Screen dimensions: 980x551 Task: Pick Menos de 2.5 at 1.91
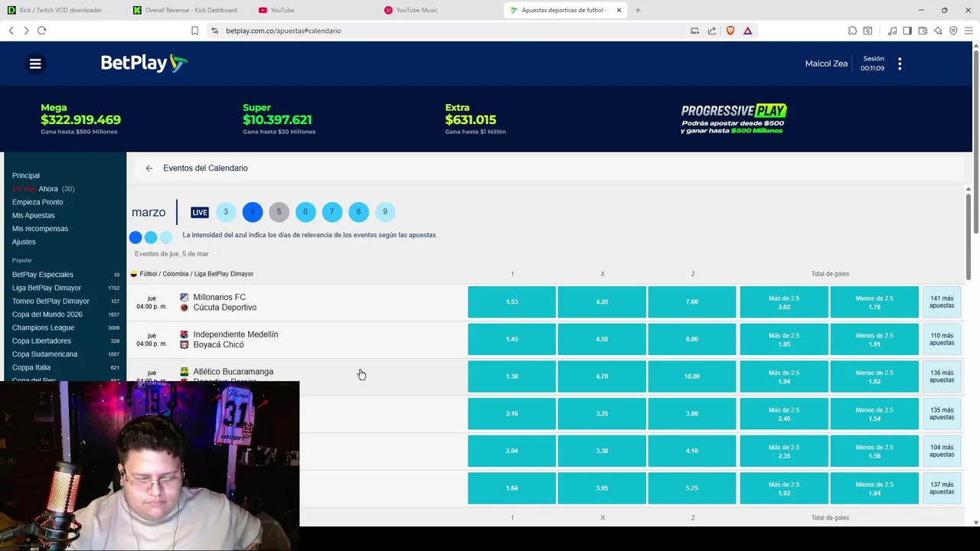pyautogui.click(x=874, y=339)
